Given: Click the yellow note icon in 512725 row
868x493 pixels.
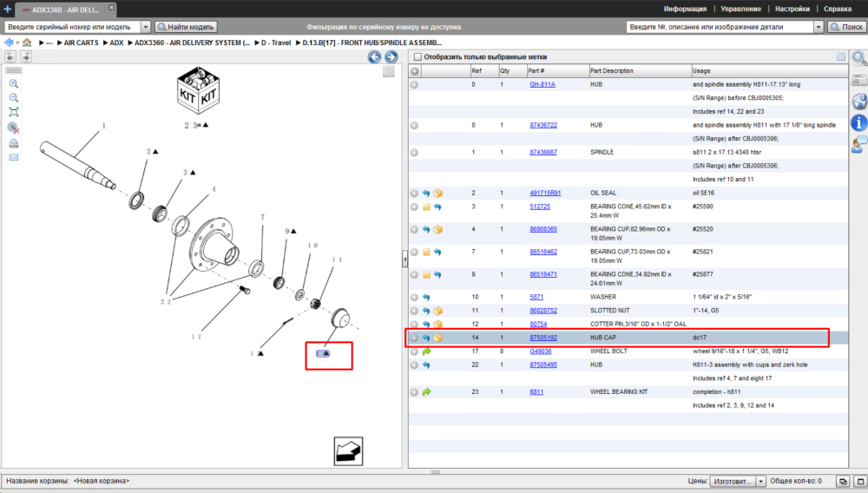Looking at the screenshot, I should pos(426,207).
